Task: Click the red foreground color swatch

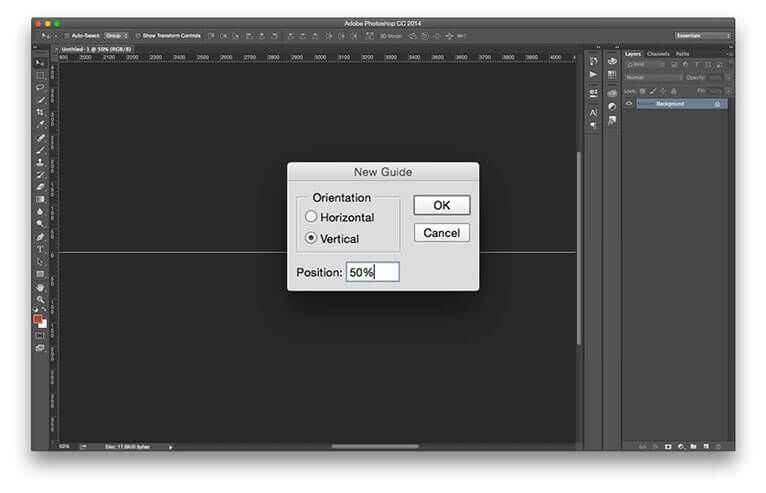Action: tap(38, 319)
